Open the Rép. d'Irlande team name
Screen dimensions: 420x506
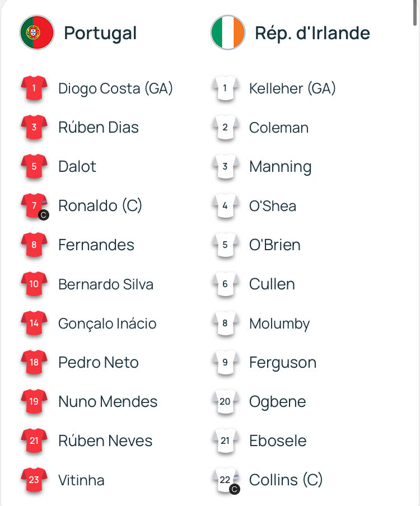click(312, 33)
